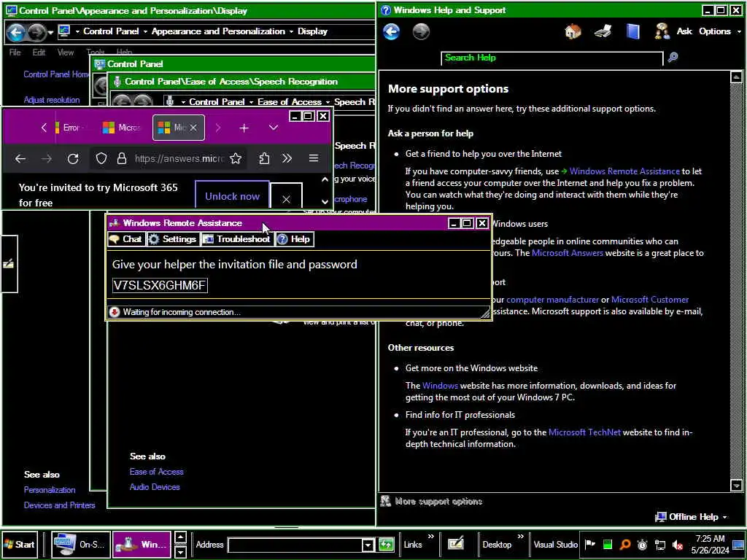This screenshot has width=747, height=560.
Task: Show more browser tools overflow chevrons
Action: (287, 158)
